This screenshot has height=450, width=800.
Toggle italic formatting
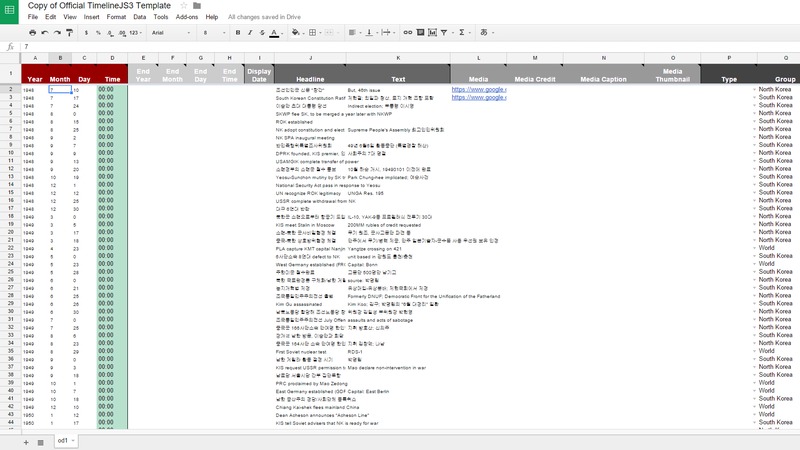click(250, 33)
